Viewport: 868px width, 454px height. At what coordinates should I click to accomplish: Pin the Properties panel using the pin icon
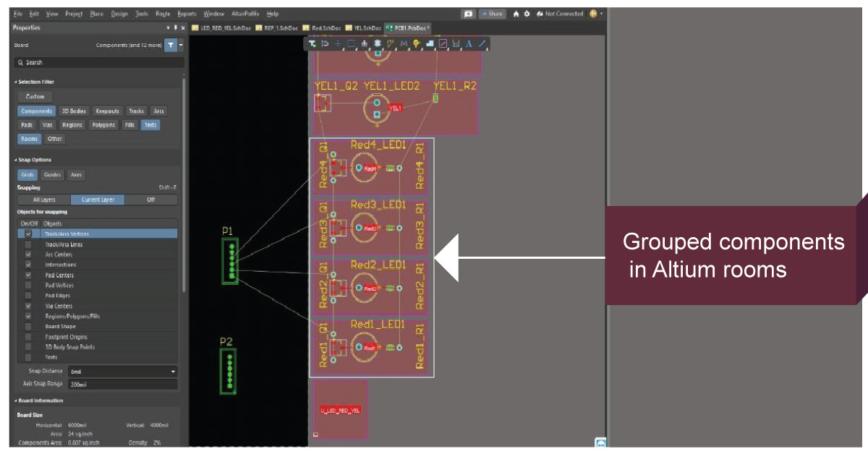tap(176, 29)
